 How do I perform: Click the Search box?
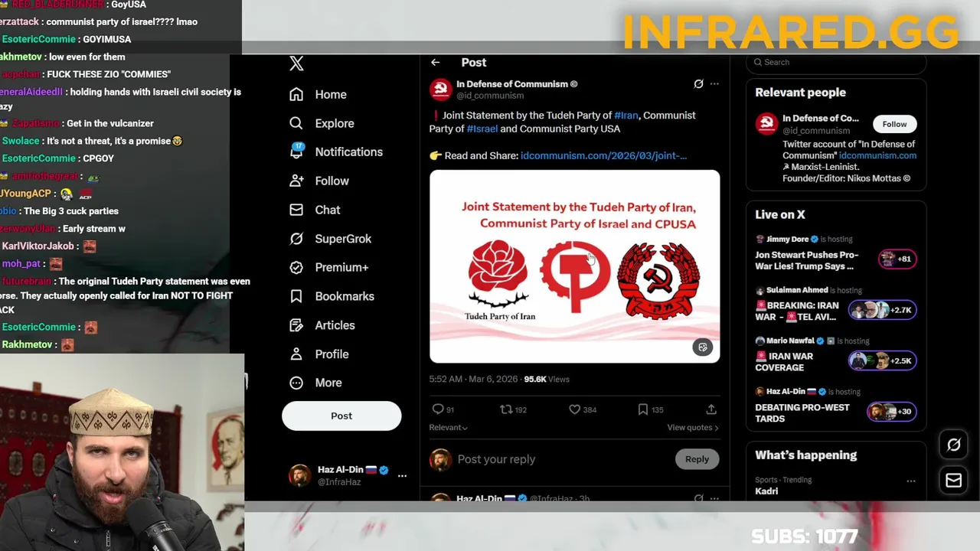[x=836, y=63]
